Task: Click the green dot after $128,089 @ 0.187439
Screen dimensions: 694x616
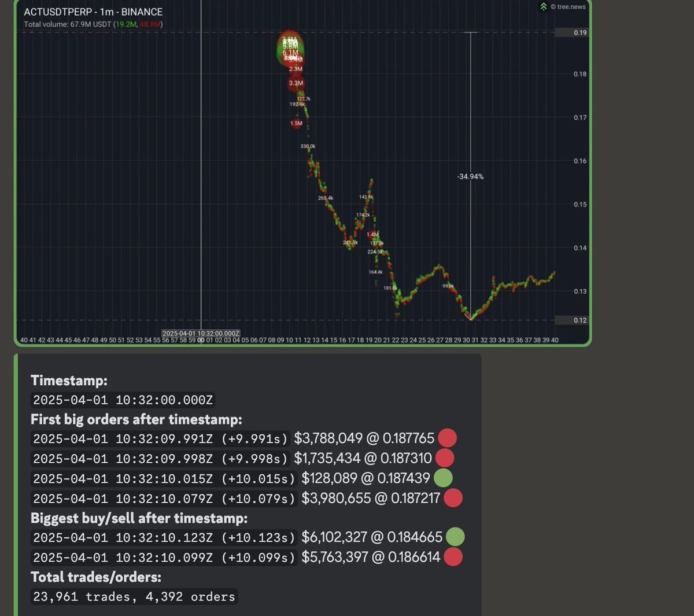Action: point(443,478)
